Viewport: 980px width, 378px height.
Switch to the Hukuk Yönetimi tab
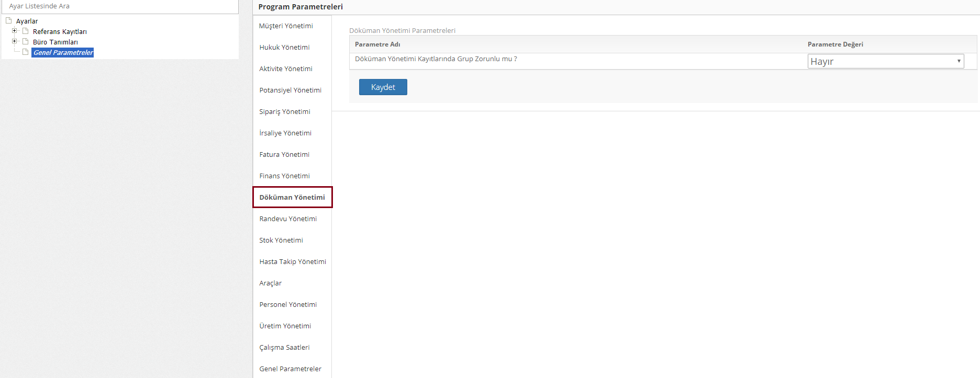click(284, 48)
